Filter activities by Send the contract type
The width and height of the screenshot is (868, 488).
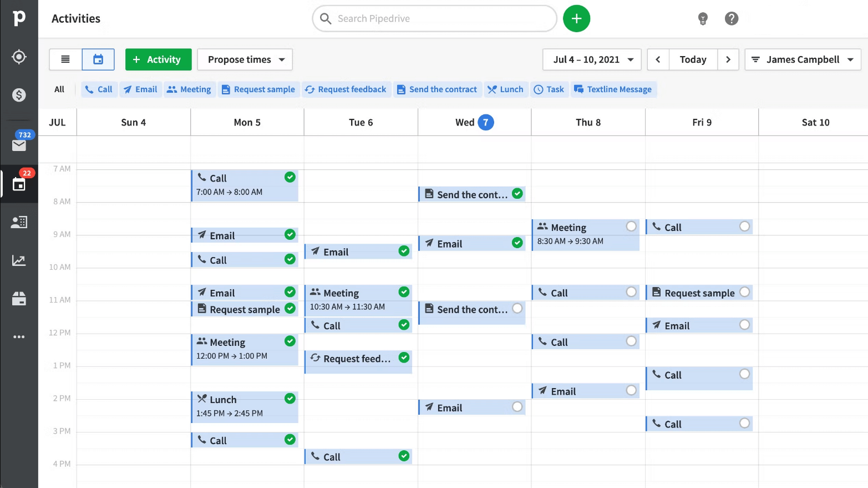[x=438, y=89]
